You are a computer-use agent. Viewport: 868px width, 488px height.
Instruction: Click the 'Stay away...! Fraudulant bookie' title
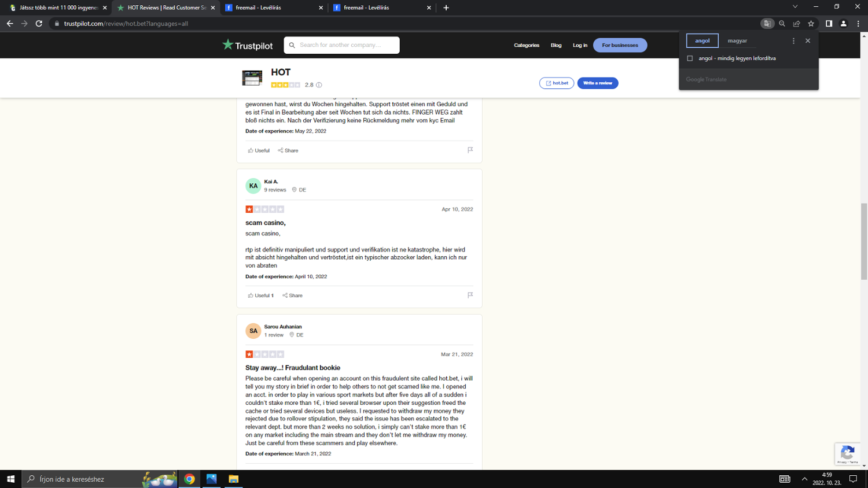pos(293,368)
